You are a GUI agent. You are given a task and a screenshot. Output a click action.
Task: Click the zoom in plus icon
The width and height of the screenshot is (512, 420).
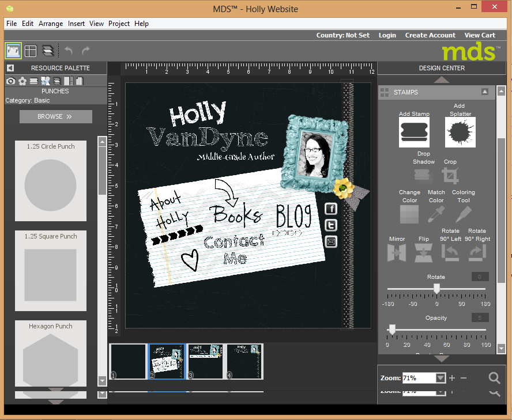click(x=452, y=378)
